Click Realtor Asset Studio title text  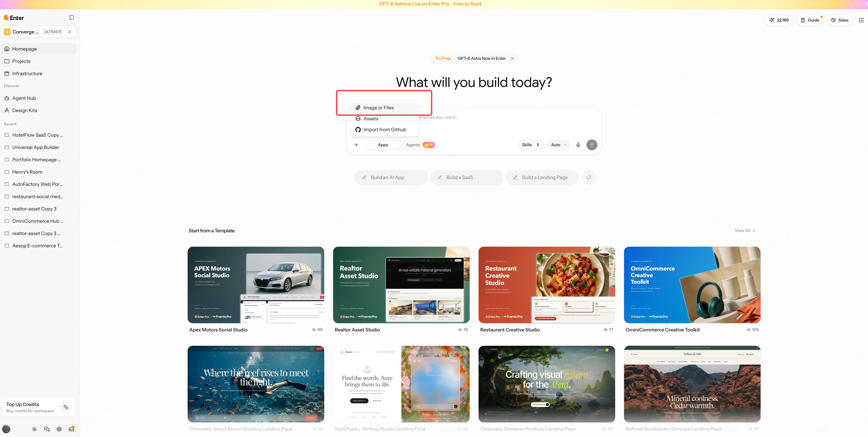click(357, 330)
